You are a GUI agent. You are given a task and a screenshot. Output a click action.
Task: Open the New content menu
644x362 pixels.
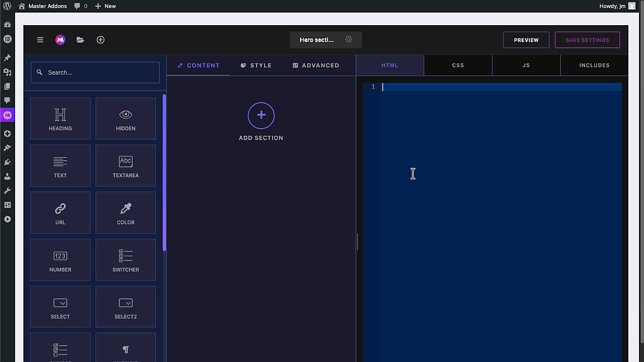106,6
